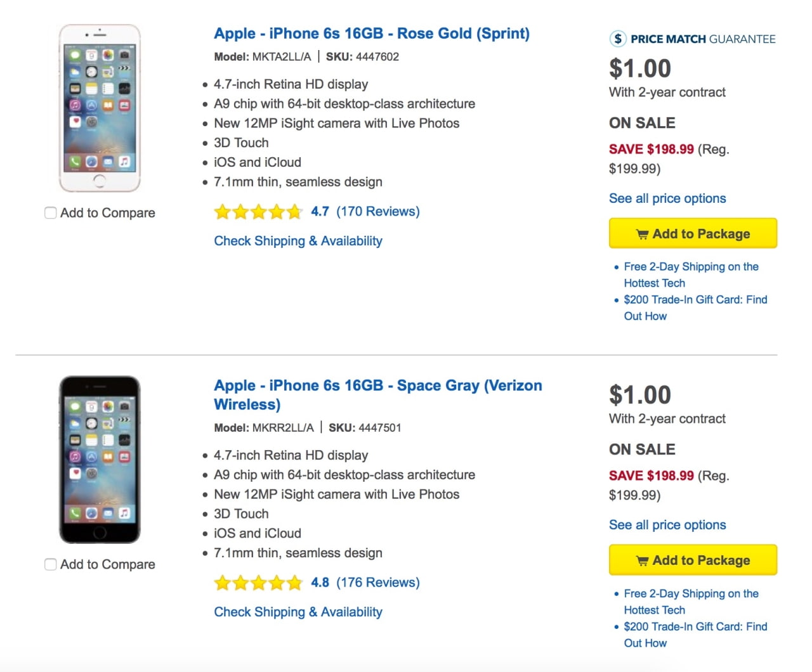Viewport: 812px width, 672px height.
Task: Add the Sprint Rose Gold iPhone to package
Action: click(x=693, y=234)
